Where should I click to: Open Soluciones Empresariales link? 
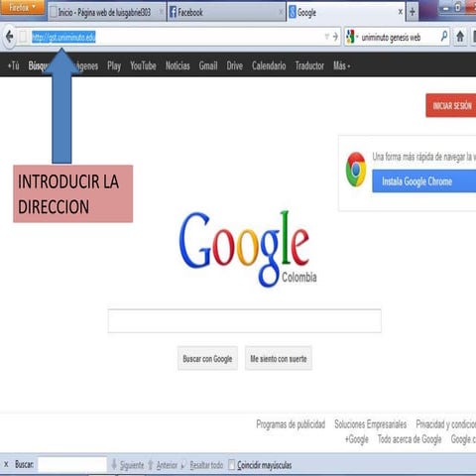pyautogui.click(x=371, y=424)
